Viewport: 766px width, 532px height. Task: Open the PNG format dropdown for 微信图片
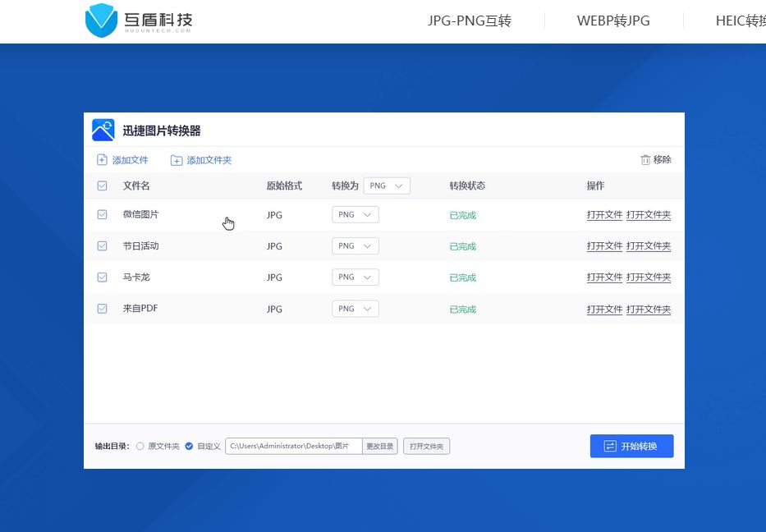tap(355, 214)
